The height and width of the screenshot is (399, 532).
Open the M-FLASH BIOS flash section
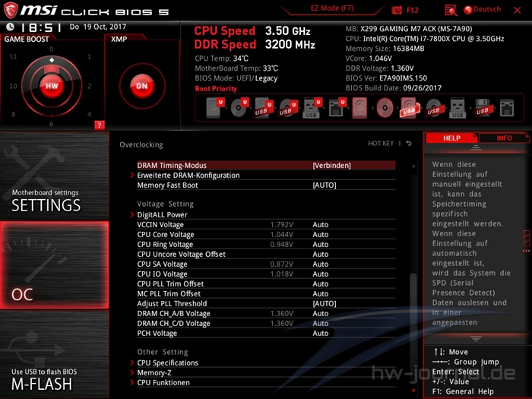[54, 355]
